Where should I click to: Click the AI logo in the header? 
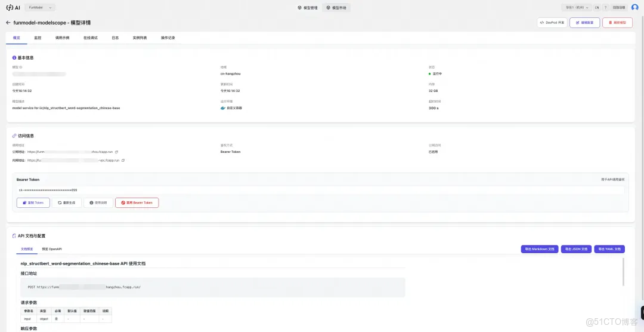13,7
